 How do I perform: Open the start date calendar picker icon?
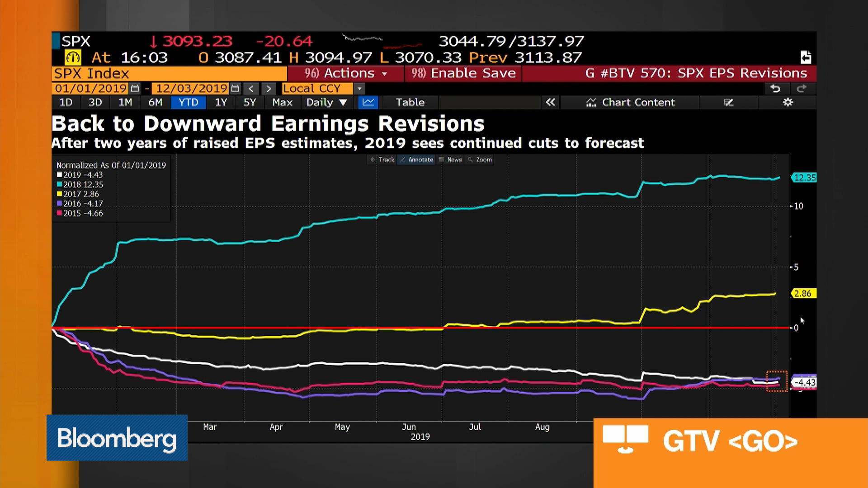click(x=135, y=89)
